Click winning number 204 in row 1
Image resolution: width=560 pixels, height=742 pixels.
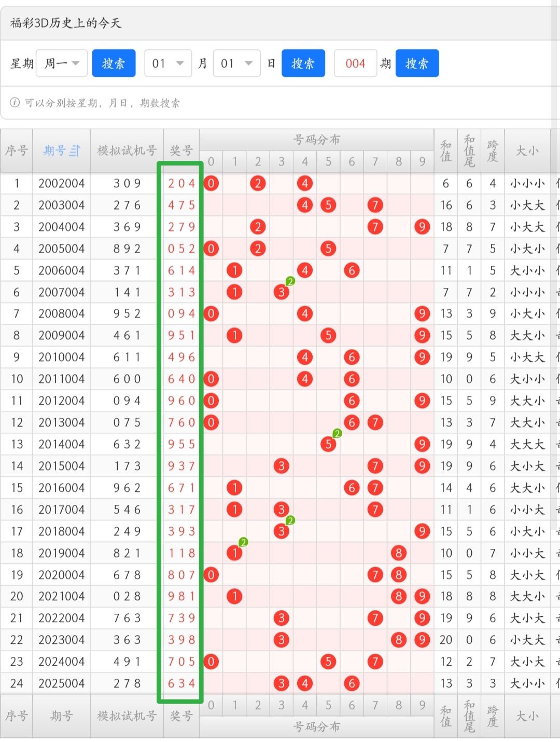click(x=181, y=183)
